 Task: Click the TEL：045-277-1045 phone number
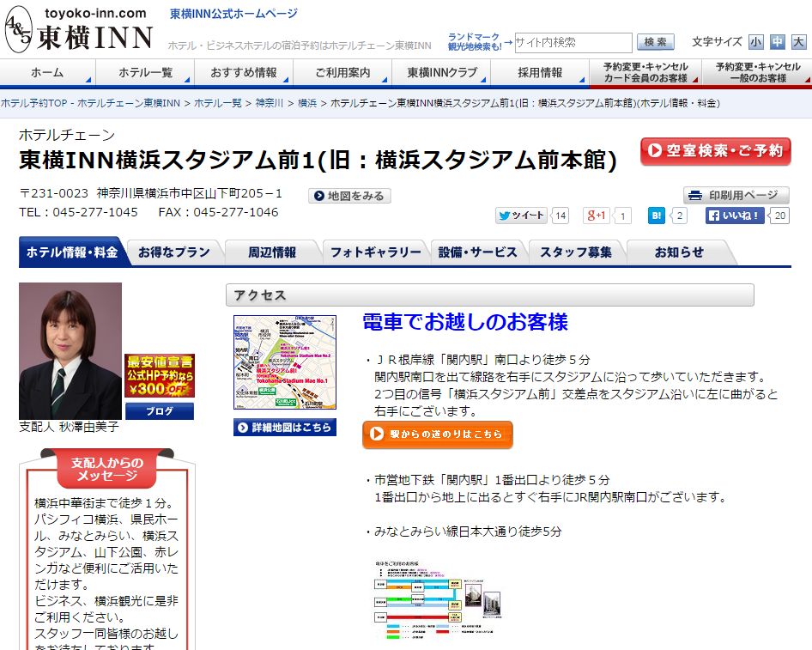79,212
